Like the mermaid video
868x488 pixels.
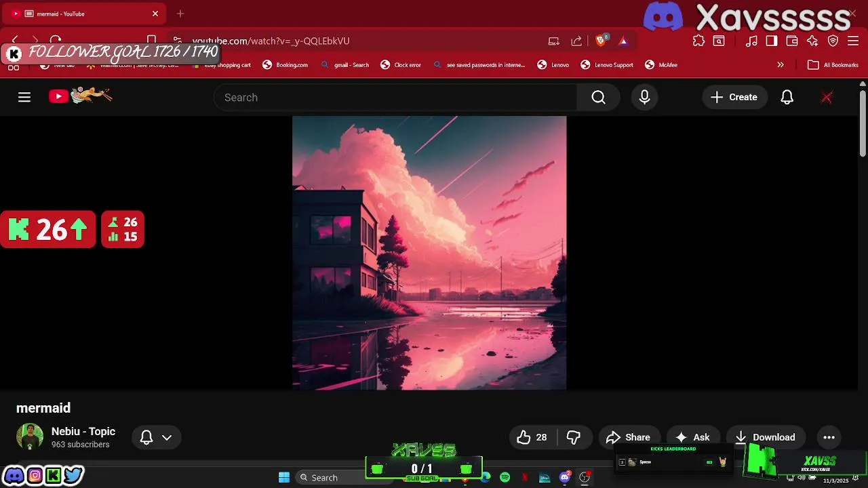(x=532, y=437)
